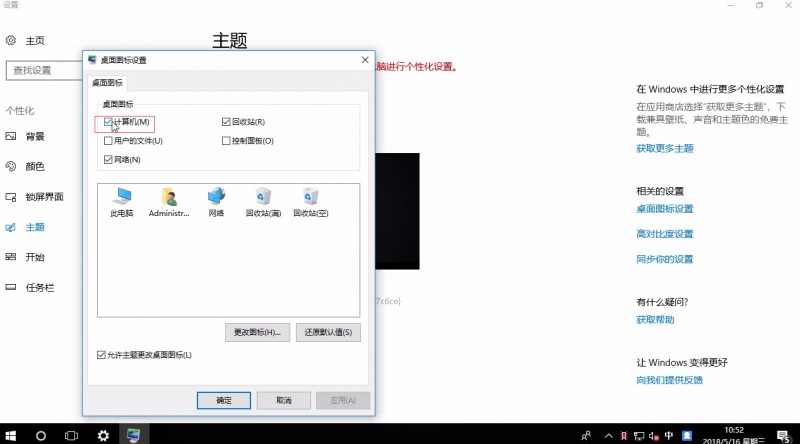Image resolution: width=800 pixels, height=444 pixels.
Task: Toggle 允许主题更改桌面图标(L) checkbox
Action: [101, 355]
